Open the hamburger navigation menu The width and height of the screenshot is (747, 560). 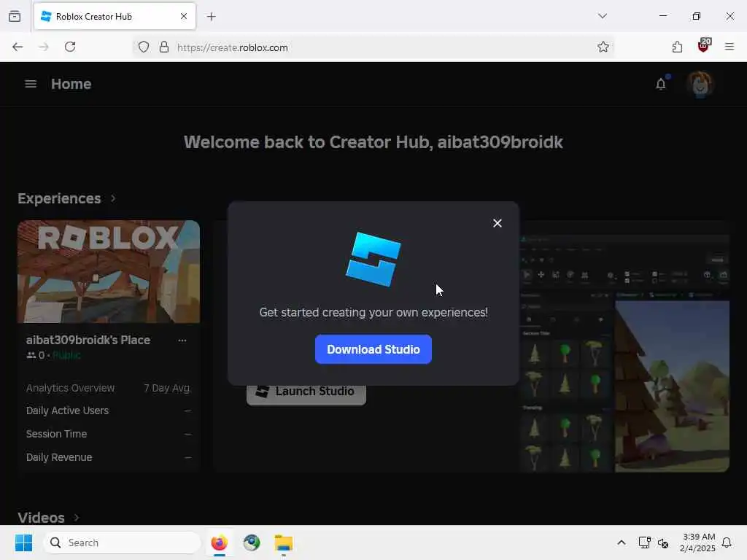pos(31,84)
